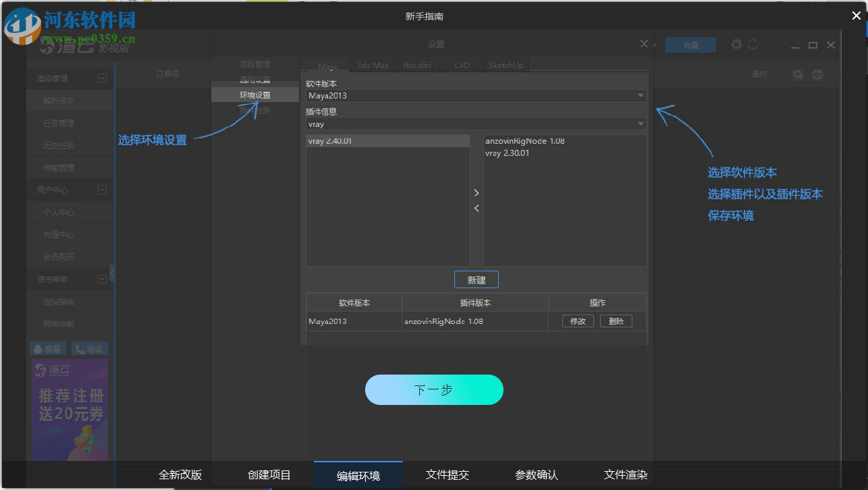Switch to the 3ds Max tab
Image resolution: width=868 pixels, height=490 pixels.
point(372,65)
